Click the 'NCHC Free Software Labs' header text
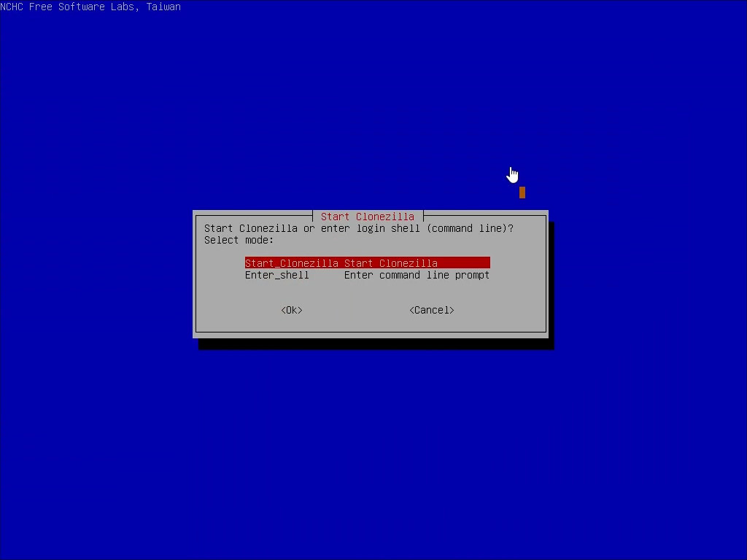 click(x=67, y=7)
